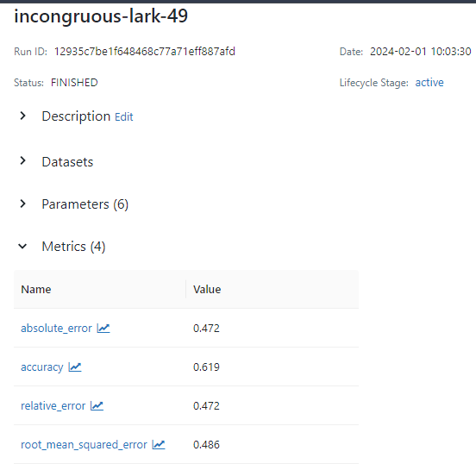Expand the Parameters (6) chevron
Screen dimensions: 476x470
pos(22,204)
